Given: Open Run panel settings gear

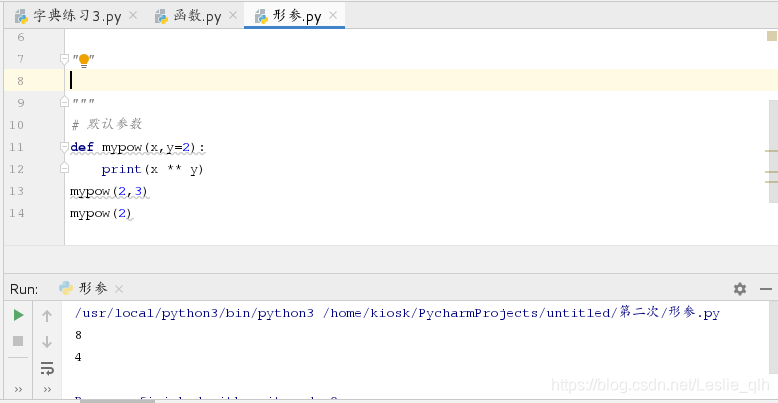Looking at the screenshot, I should coord(740,289).
